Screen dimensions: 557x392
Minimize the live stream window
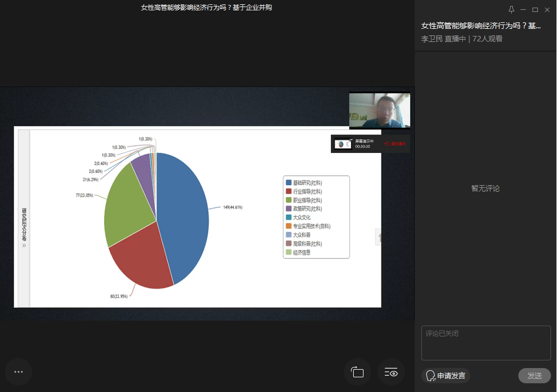[523, 10]
